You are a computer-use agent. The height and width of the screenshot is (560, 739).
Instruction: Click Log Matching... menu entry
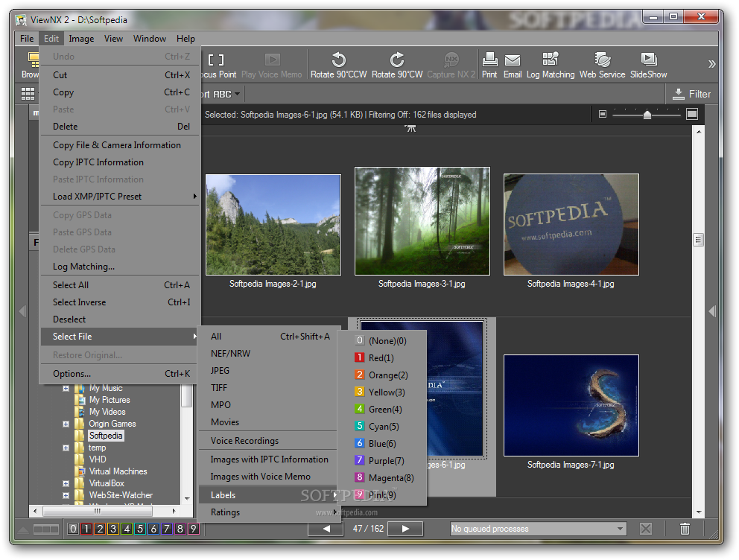(x=120, y=267)
